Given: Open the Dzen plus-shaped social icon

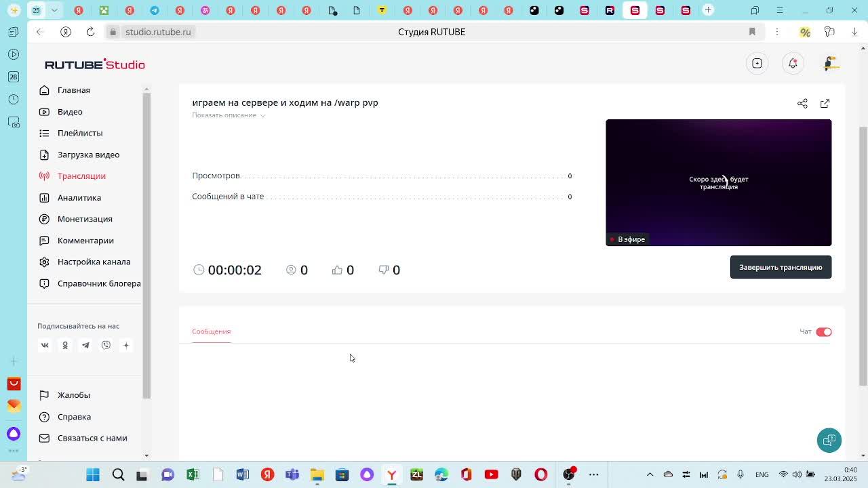Looking at the screenshot, I should [126, 345].
